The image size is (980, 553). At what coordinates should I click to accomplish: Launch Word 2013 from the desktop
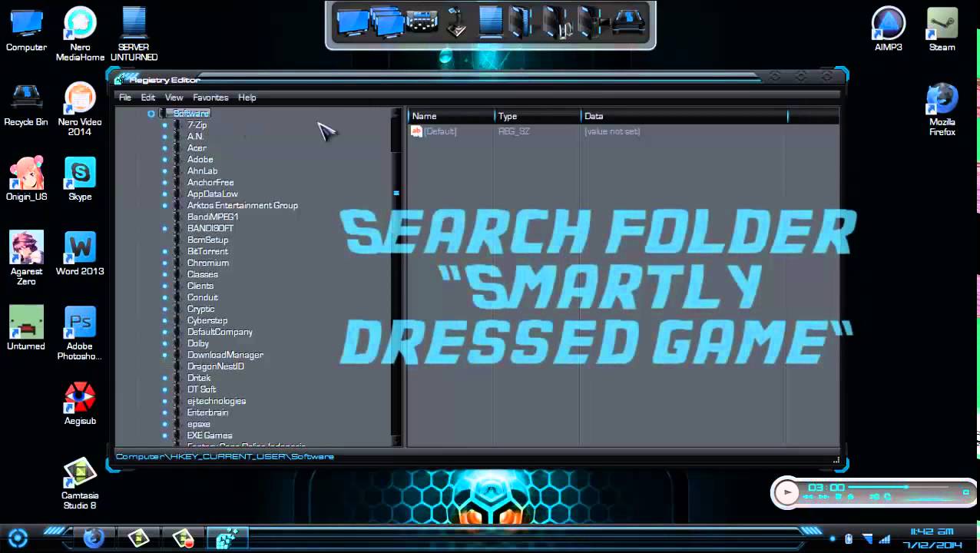point(80,253)
